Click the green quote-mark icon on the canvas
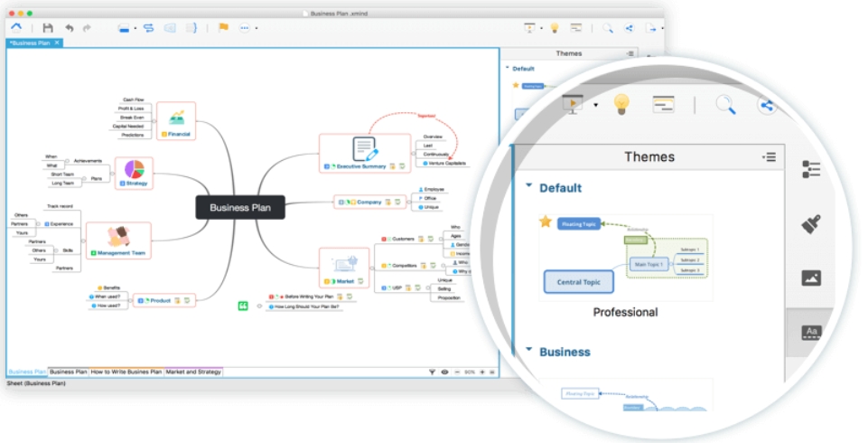The image size is (868, 443). tap(243, 306)
